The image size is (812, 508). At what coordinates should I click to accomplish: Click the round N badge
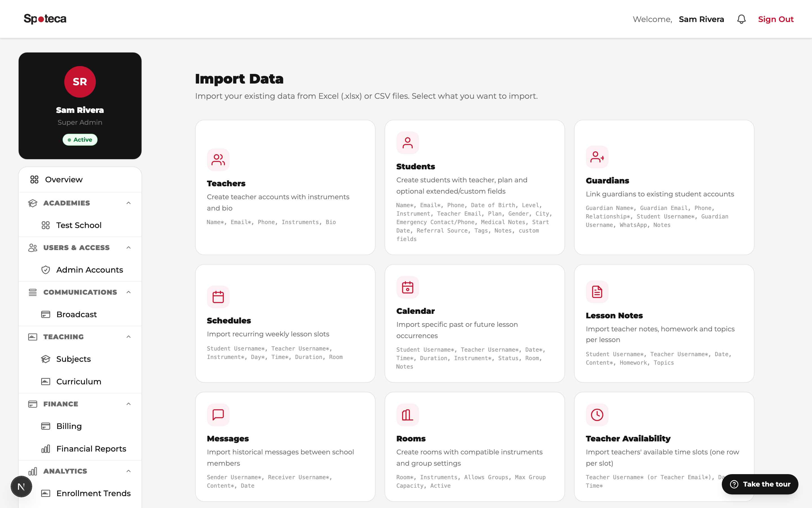coord(21,487)
